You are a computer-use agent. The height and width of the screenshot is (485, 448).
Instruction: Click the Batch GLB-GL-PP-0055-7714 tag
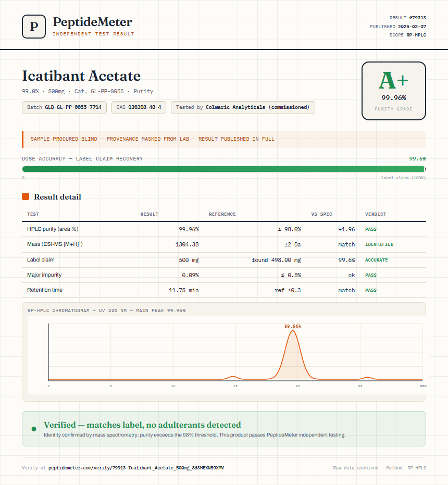65,107
